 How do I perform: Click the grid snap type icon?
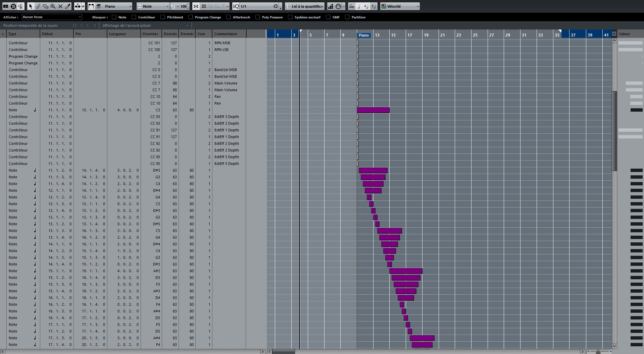tap(204, 6)
